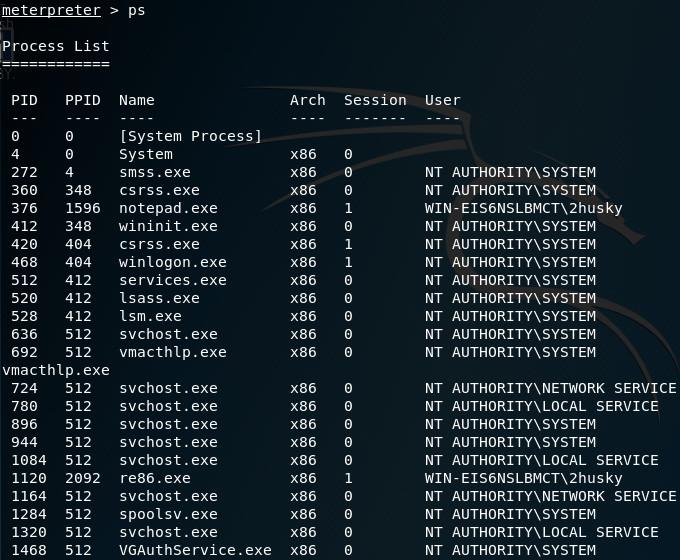Click the wininit.exe process name
680x560 pixels.
168,226
